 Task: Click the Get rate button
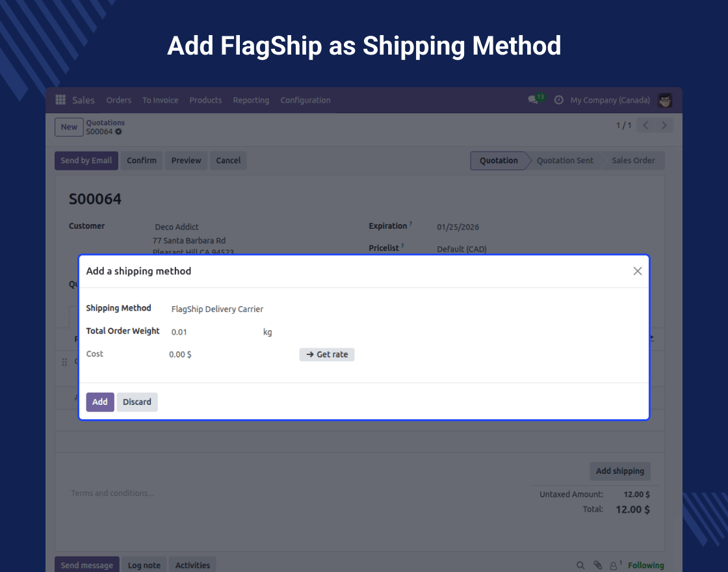(327, 354)
